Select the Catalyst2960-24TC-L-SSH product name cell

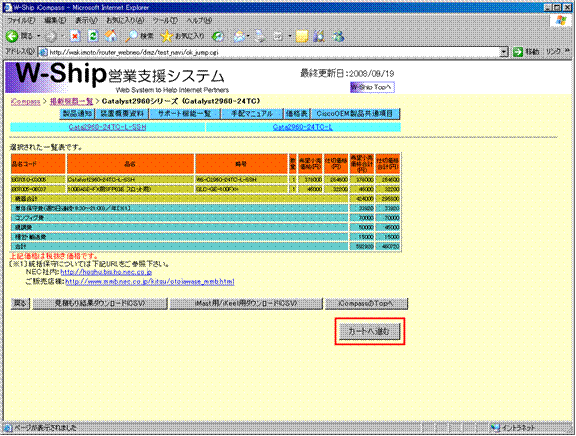click(130, 180)
